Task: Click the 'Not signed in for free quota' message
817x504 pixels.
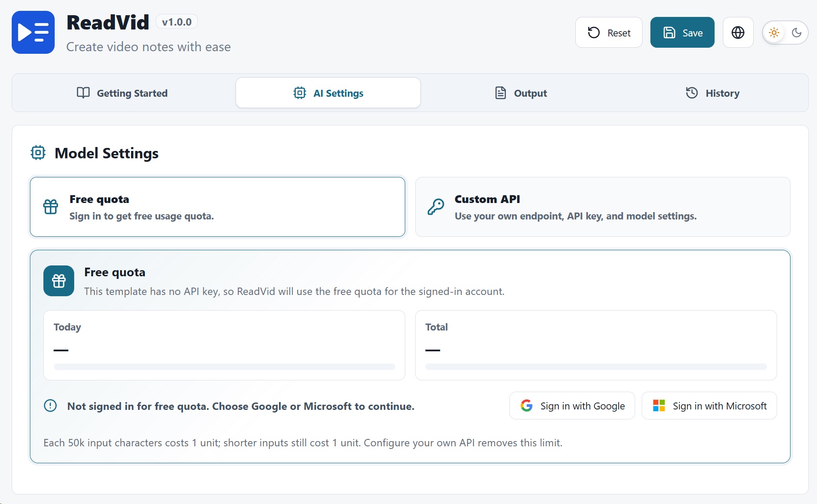Action: pyautogui.click(x=241, y=406)
